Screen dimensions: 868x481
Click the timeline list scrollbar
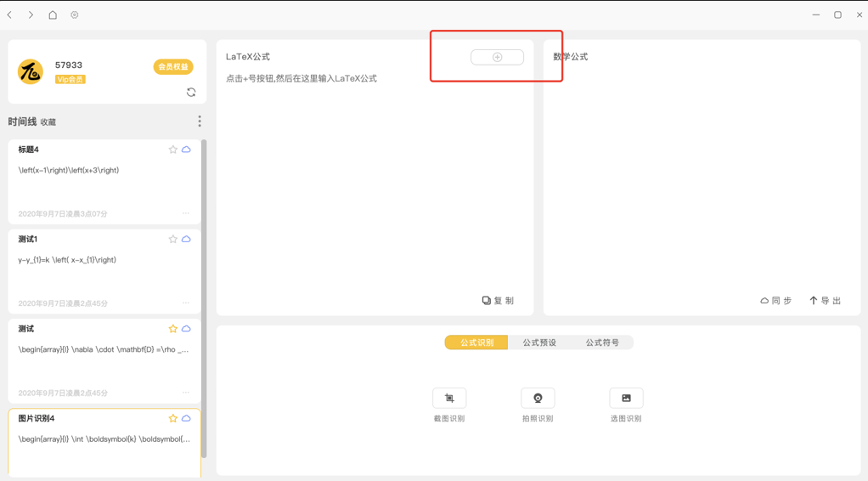(204, 299)
